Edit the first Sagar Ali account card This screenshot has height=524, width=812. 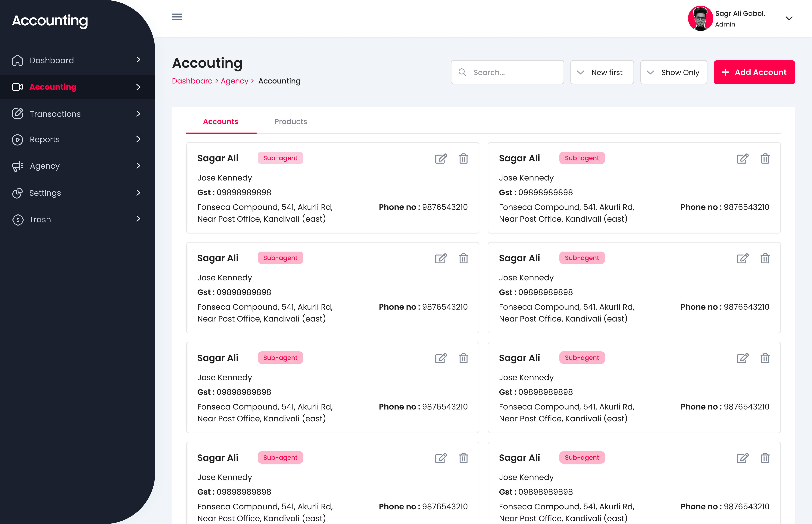pyautogui.click(x=441, y=158)
